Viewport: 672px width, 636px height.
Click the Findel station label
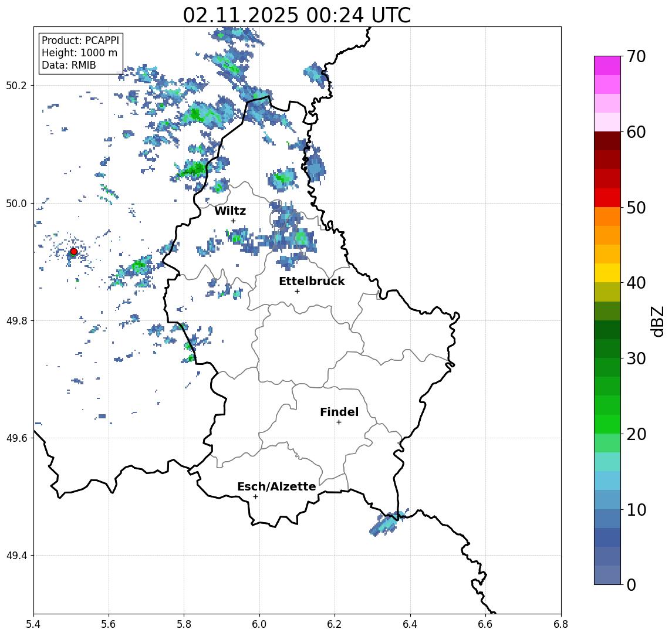pos(339,412)
